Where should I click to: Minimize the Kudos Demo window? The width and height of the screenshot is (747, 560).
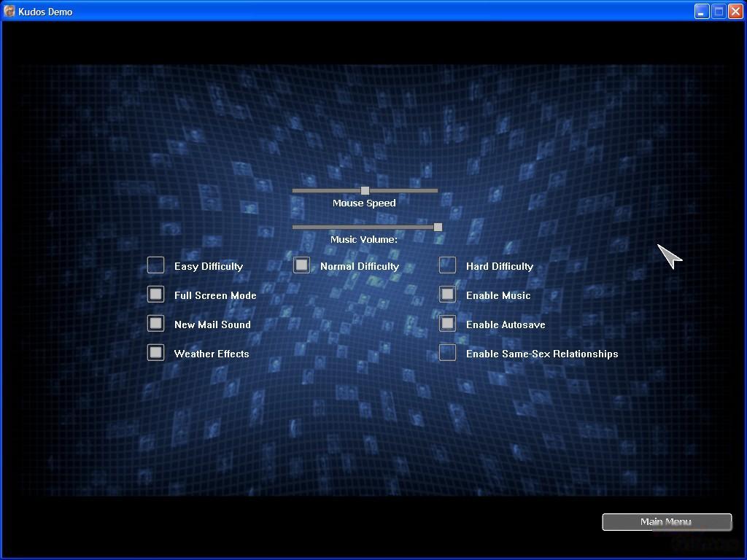(701, 12)
